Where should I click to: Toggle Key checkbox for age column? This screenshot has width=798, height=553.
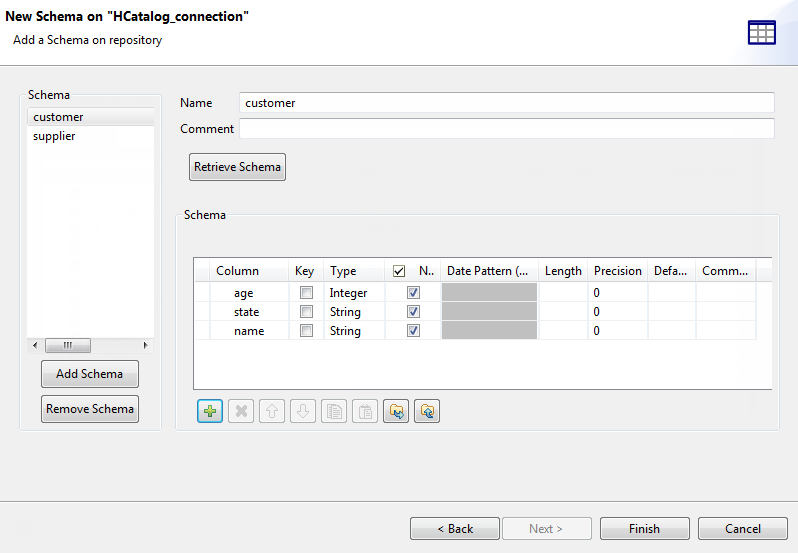click(307, 293)
